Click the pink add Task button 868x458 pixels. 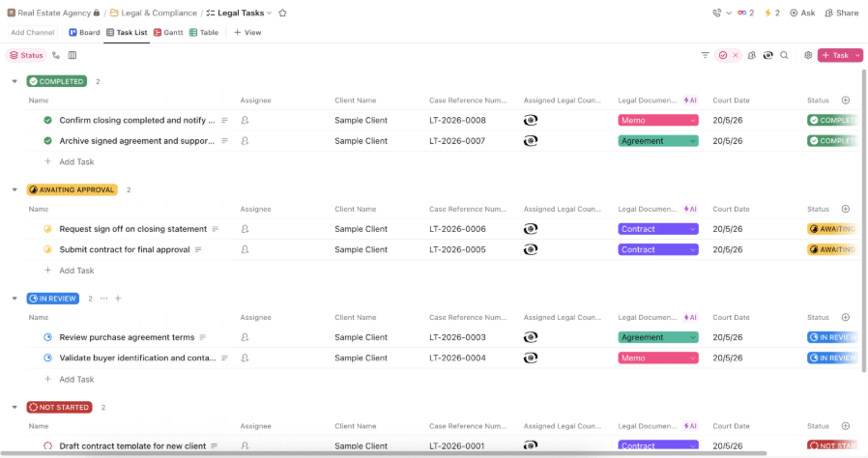835,55
